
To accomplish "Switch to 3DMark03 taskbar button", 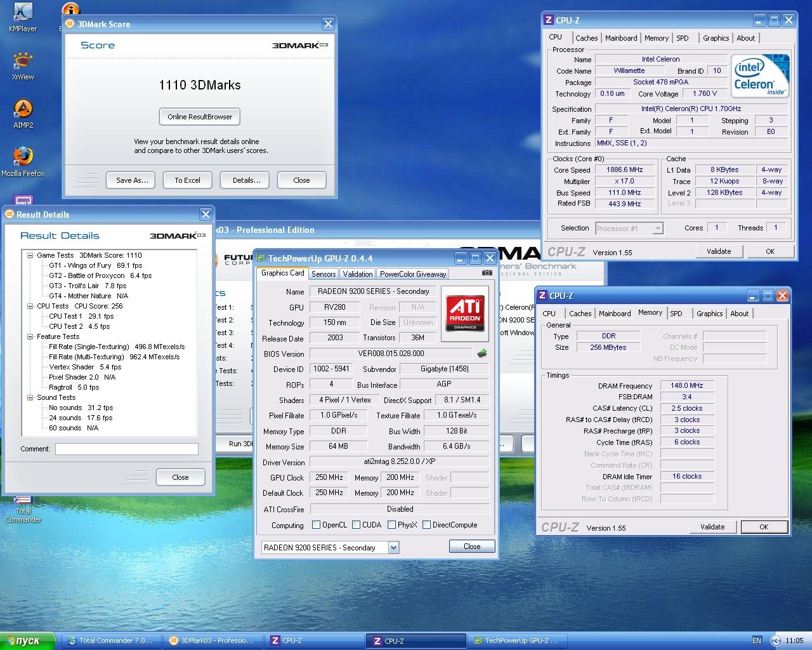I will (212, 641).
